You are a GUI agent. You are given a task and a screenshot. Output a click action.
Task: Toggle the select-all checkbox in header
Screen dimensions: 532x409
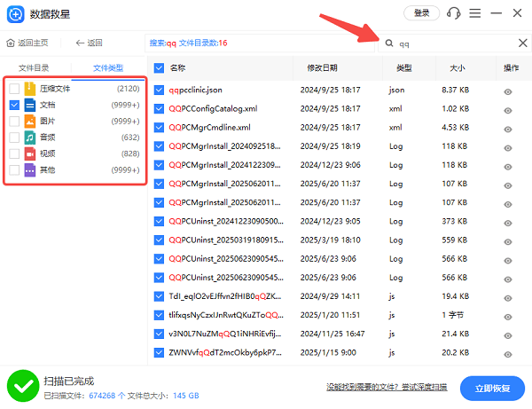(x=159, y=67)
